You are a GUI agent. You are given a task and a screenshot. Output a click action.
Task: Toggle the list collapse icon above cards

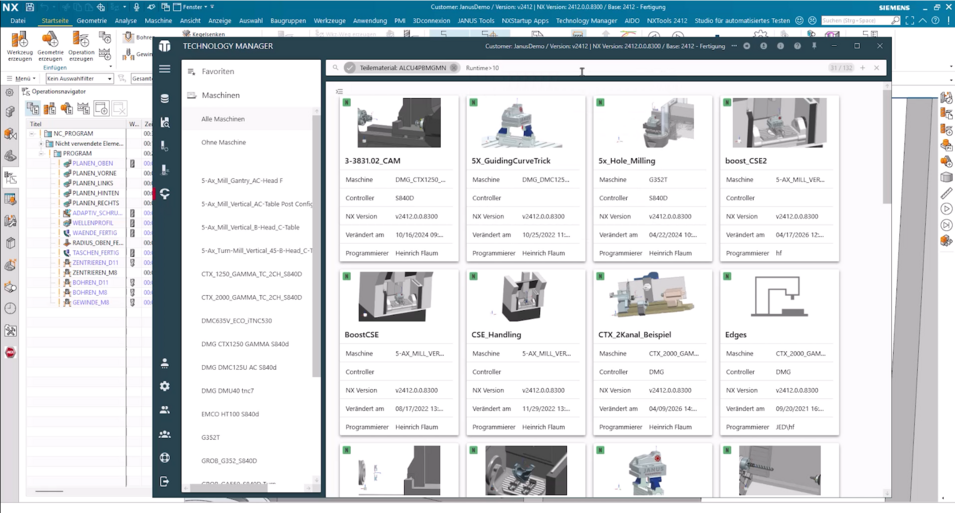pos(339,91)
